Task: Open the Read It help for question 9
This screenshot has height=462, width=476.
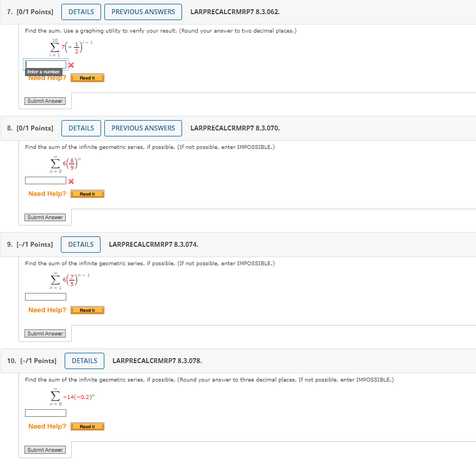Action: [87, 310]
